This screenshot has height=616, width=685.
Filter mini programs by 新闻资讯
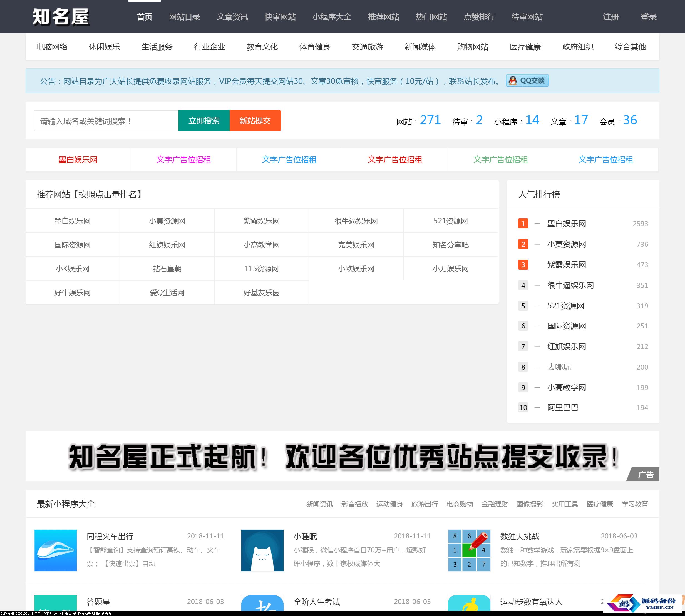pyautogui.click(x=319, y=504)
